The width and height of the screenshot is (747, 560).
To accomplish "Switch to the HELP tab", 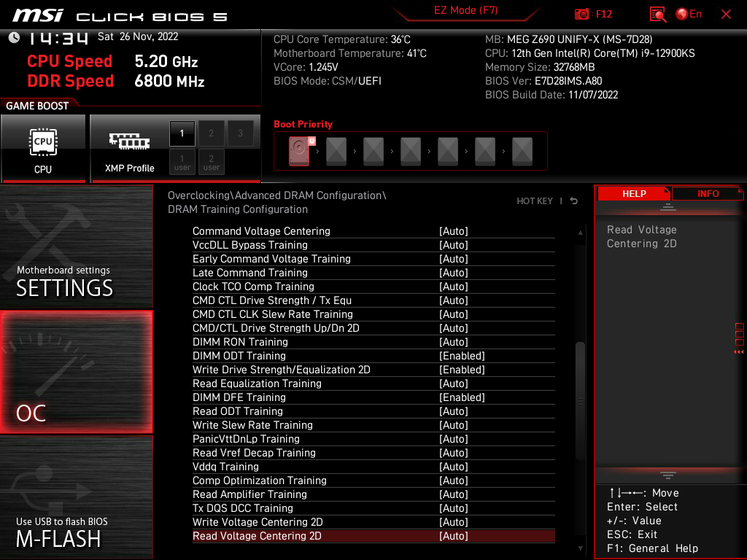I will point(634,194).
